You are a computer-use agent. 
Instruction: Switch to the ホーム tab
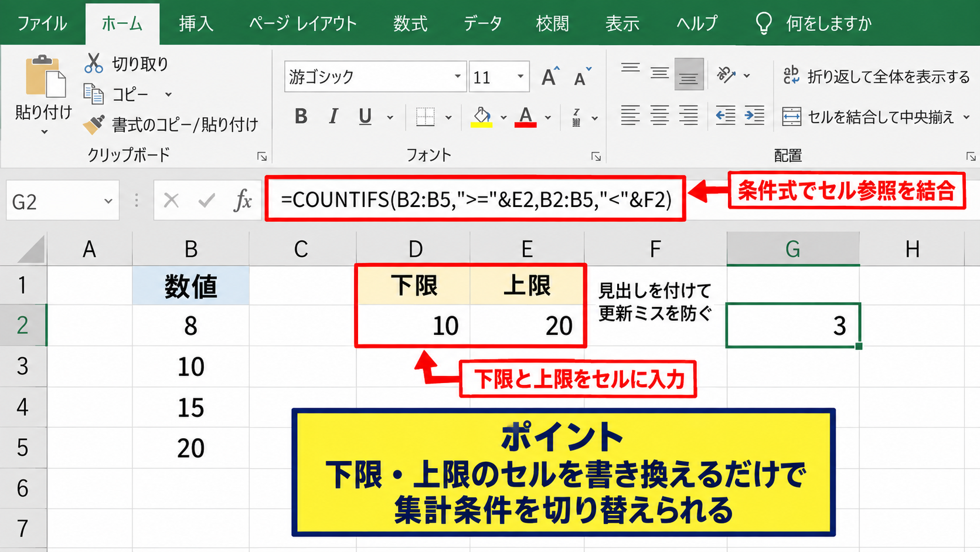pyautogui.click(x=122, y=23)
